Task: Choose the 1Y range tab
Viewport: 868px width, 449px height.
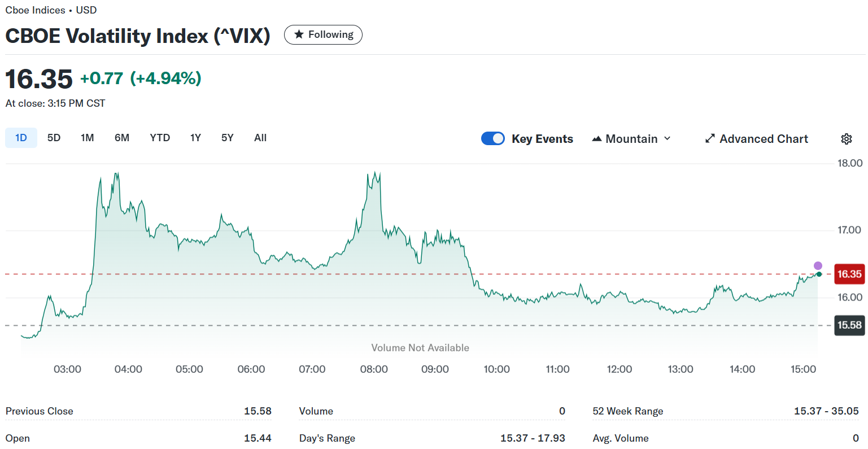Action: [x=195, y=138]
